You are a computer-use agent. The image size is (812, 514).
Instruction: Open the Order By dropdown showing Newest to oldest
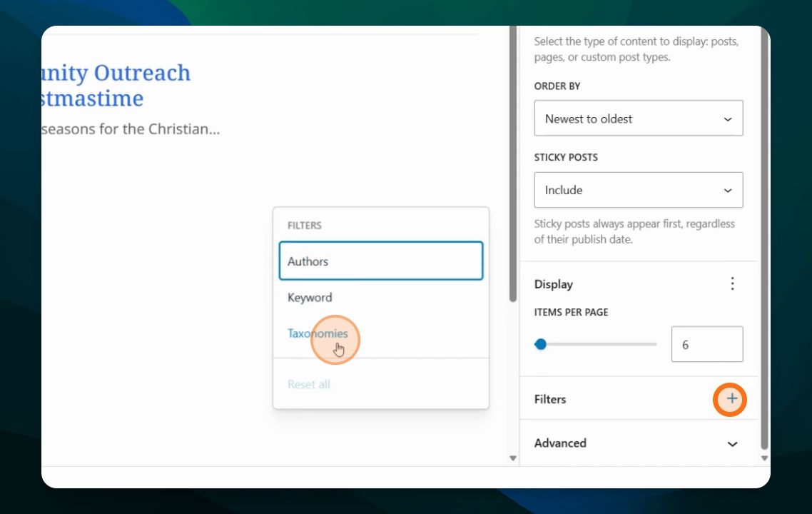(x=639, y=119)
